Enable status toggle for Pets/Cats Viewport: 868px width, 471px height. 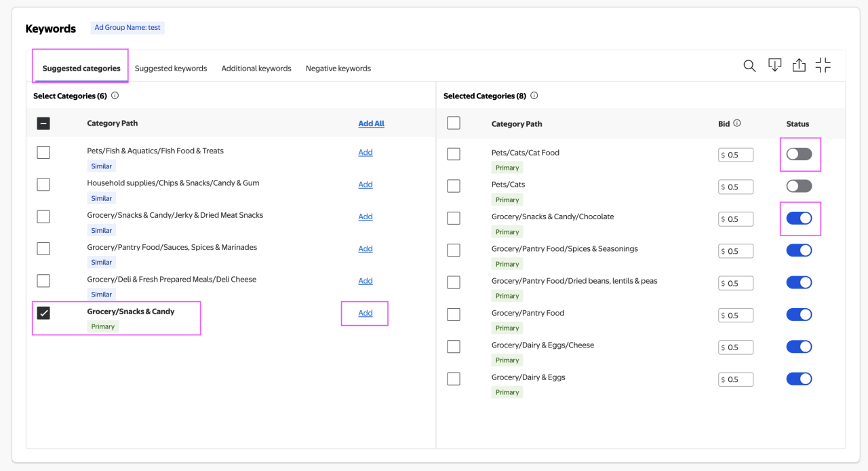click(799, 186)
